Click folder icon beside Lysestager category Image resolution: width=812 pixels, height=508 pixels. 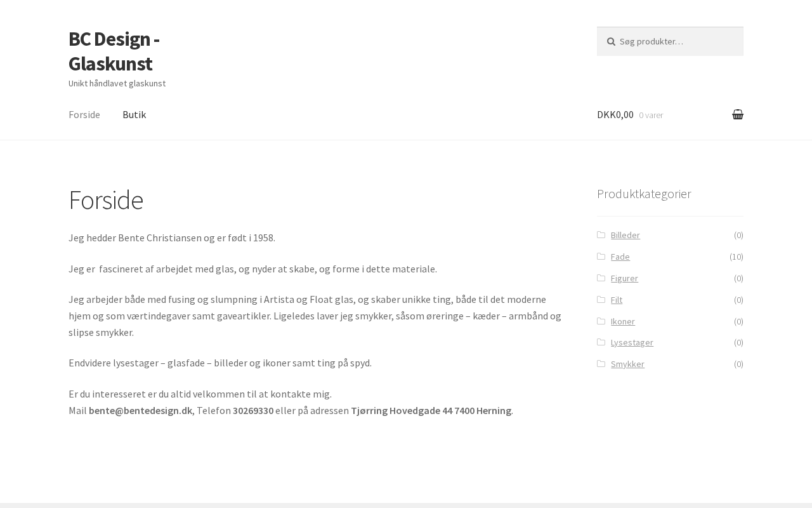601,342
